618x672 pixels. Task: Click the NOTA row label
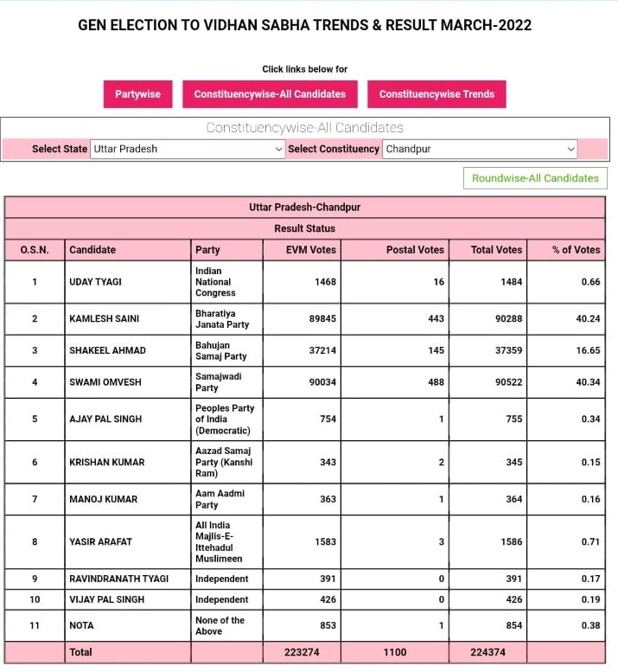click(81, 625)
